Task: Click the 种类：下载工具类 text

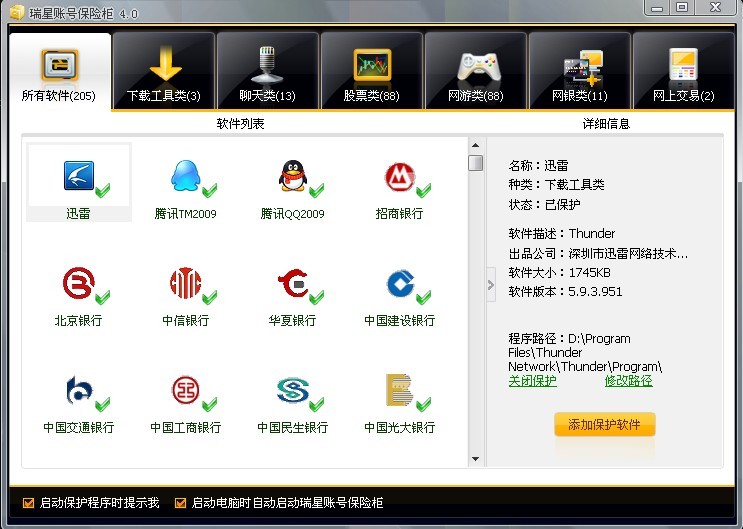Action: (x=556, y=184)
